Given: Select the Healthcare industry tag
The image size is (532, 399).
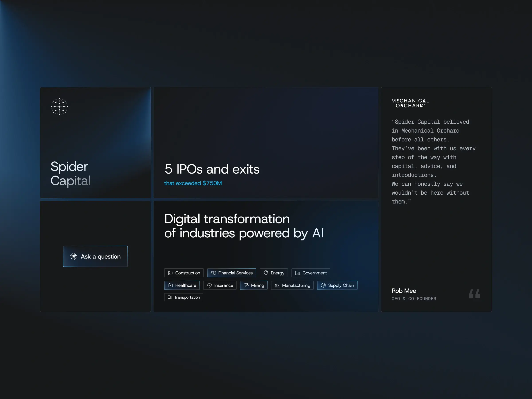Looking at the screenshot, I should point(182,285).
